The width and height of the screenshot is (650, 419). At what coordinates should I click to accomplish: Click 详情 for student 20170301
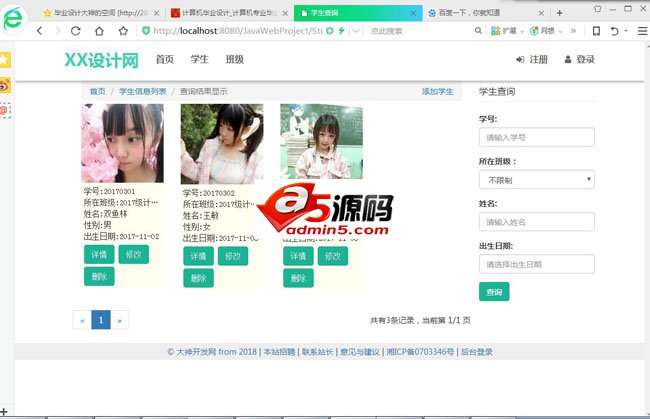[99, 254]
